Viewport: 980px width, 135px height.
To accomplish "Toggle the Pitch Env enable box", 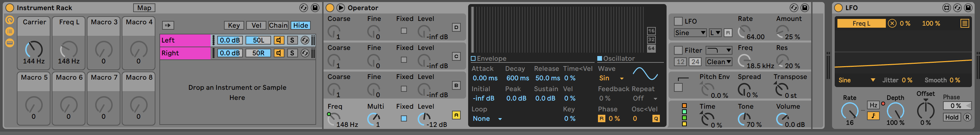I will [x=678, y=88].
